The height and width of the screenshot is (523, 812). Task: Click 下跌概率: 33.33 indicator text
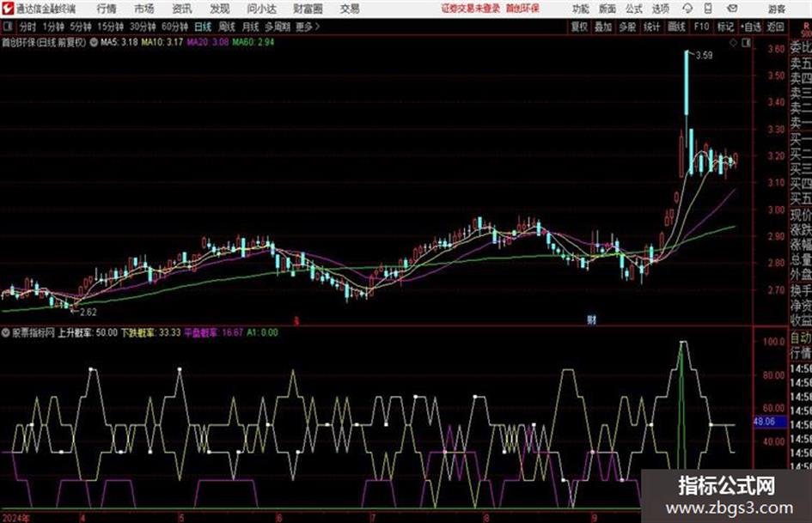150,333
